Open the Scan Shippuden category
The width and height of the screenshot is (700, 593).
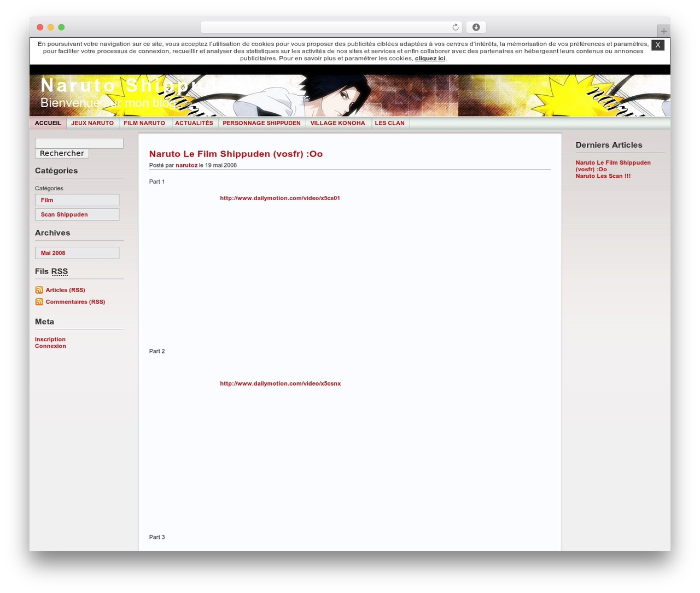pos(77,214)
